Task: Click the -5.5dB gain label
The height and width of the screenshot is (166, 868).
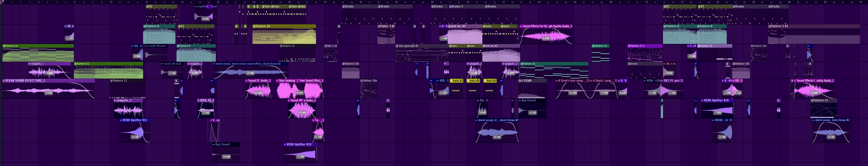Action: [69, 39]
